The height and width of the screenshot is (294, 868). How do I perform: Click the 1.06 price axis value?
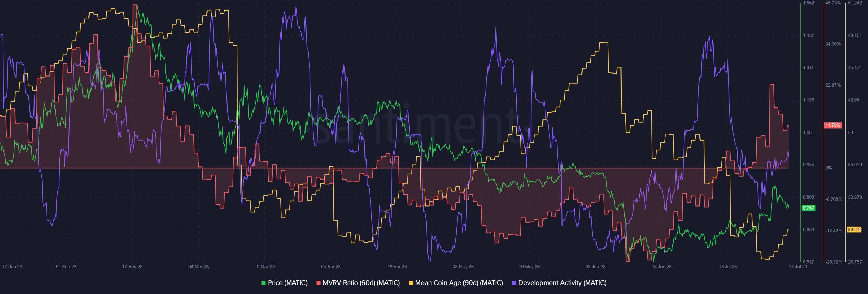tap(807, 133)
